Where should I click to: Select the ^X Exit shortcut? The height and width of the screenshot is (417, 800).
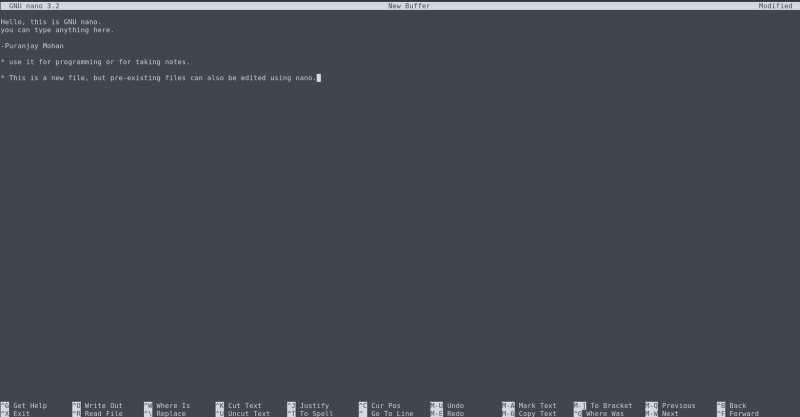pyautogui.click(x=16, y=413)
